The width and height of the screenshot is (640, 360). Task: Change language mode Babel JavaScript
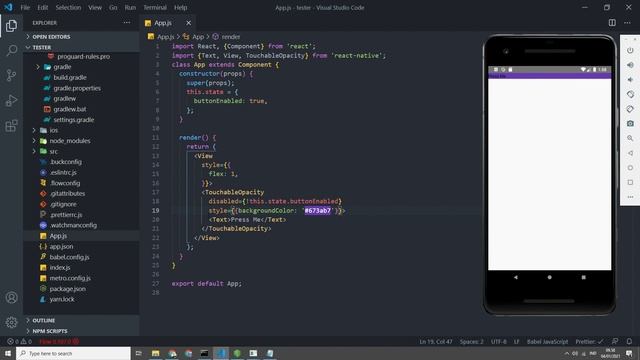pos(547,341)
